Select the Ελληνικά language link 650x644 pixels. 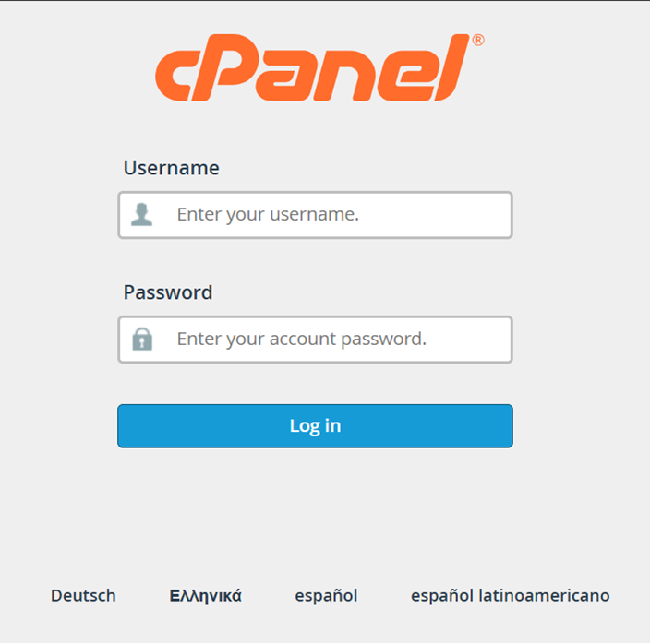point(205,595)
